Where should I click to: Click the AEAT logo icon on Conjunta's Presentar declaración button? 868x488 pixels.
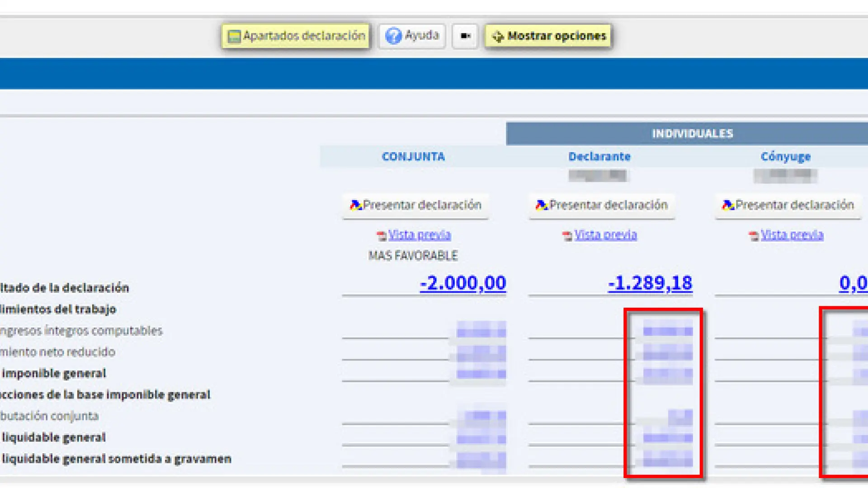(x=355, y=206)
